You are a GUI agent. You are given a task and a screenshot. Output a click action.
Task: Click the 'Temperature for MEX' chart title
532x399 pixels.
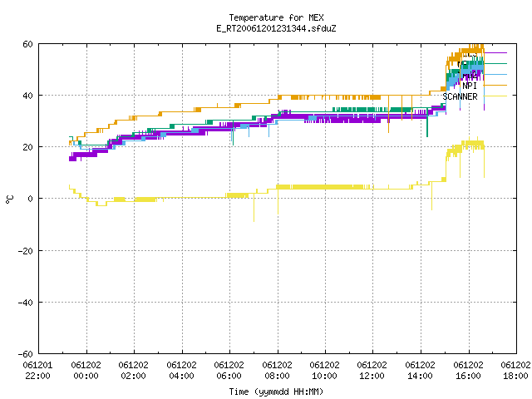(276, 17)
